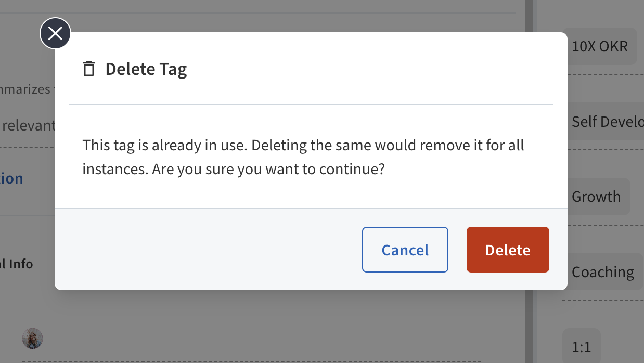Confirm with the red Delete button
The image size is (644, 363).
click(x=508, y=250)
